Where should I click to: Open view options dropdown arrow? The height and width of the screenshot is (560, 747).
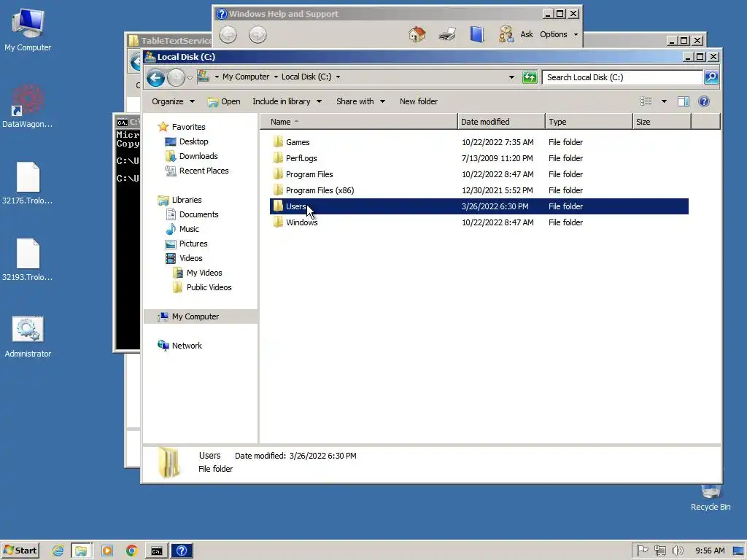tap(664, 101)
